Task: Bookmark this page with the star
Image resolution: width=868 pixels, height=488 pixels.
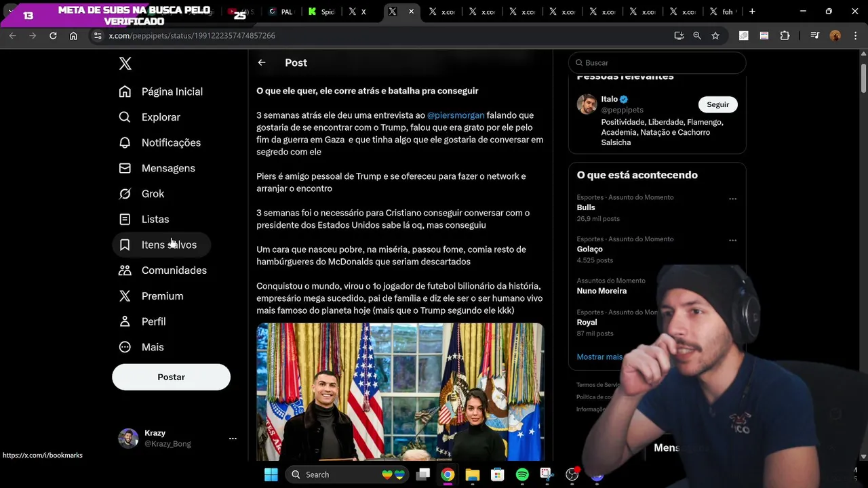Action: 715,36
